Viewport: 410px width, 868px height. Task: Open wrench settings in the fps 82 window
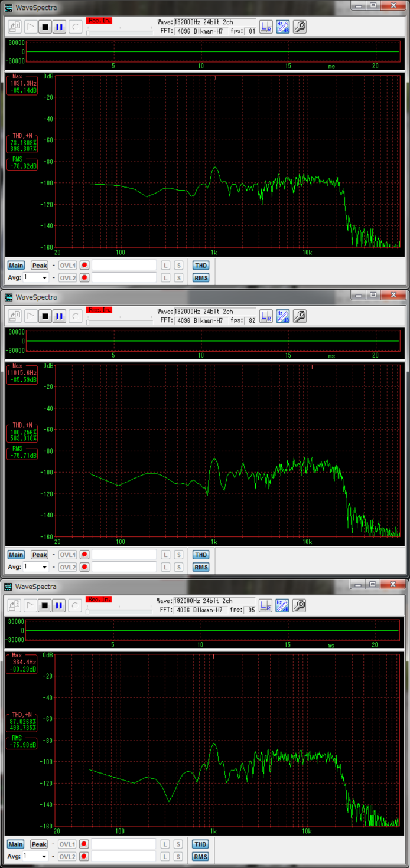pyautogui.click(x=300, y=316)
